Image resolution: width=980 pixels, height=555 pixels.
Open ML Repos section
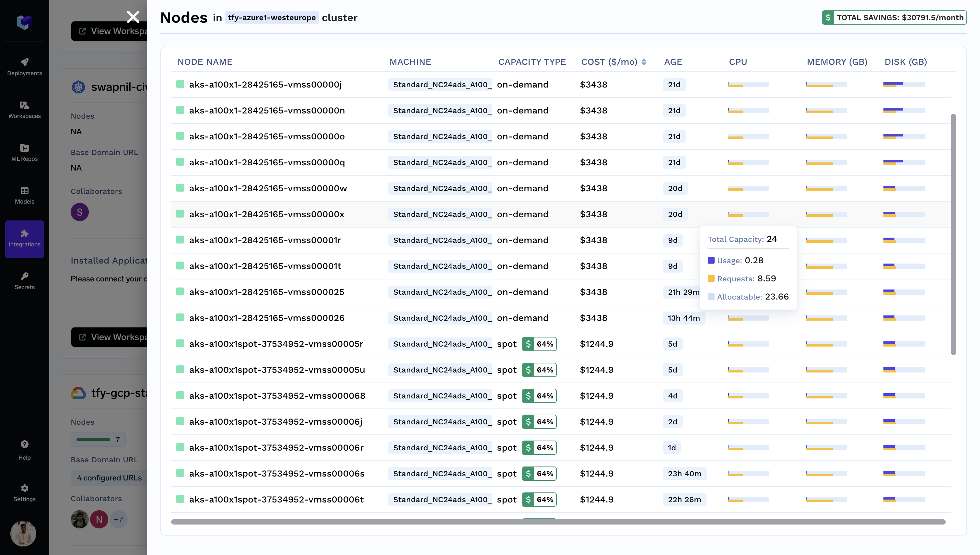24,152
